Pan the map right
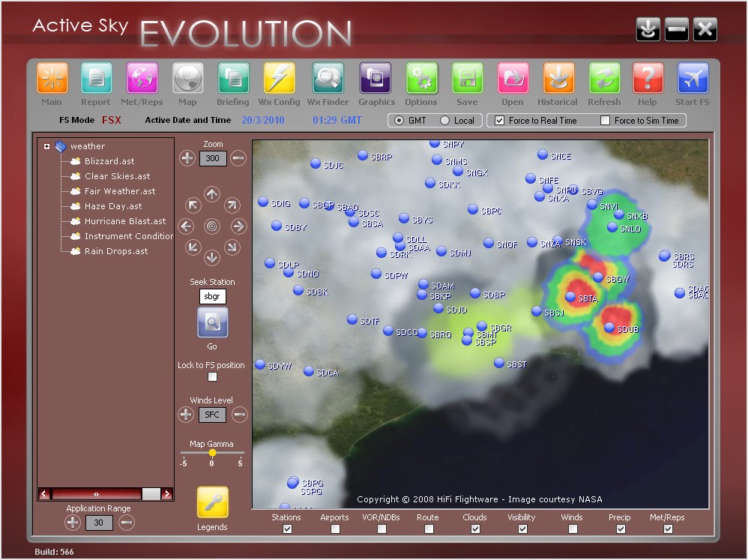748x560 pixels. click(x=238, y=226)
